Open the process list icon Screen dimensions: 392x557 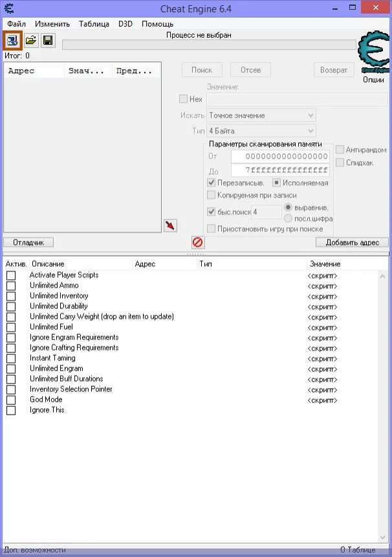pyautogui.click(x=12, y=40)
